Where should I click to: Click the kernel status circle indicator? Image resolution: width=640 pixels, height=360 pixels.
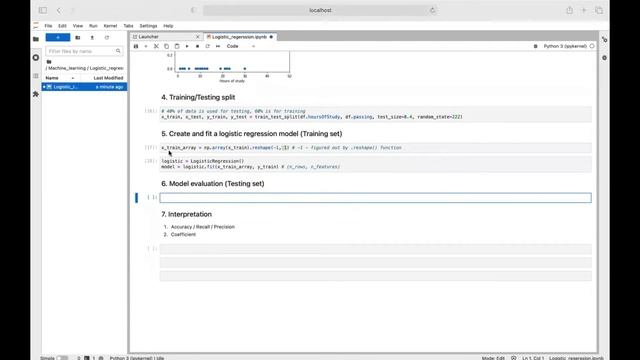pyautogui.click(x=592, y=46)
